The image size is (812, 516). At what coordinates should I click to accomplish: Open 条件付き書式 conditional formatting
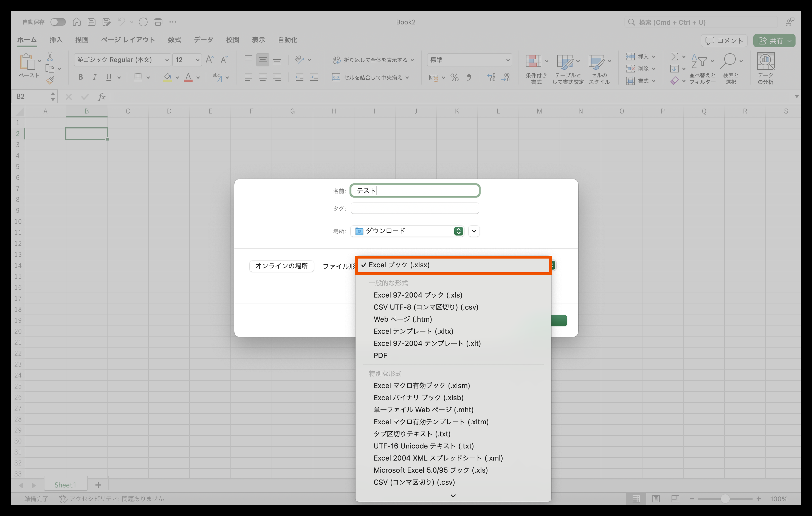click(x=536, y=69)
